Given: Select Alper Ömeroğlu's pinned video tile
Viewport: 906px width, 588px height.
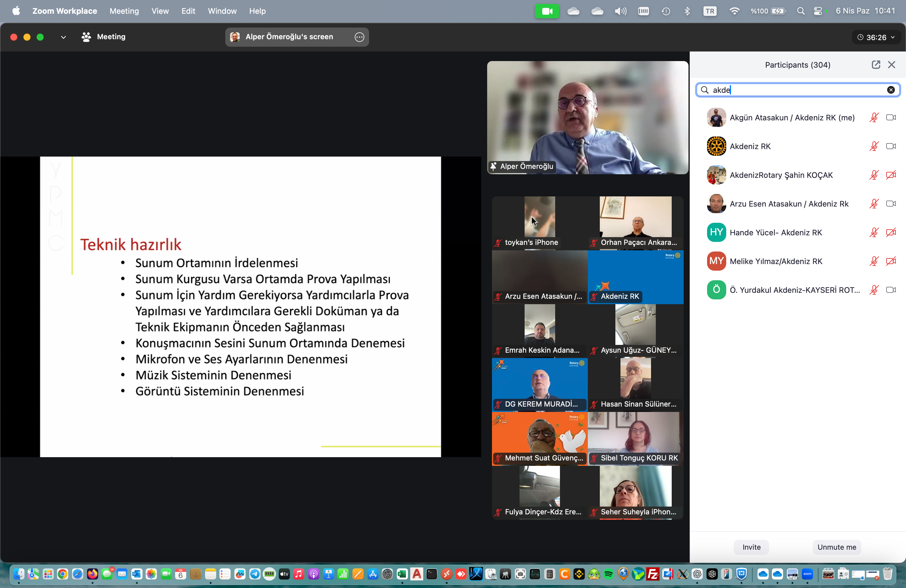Looking at the screenshot, I should click(x=588, y=118).
